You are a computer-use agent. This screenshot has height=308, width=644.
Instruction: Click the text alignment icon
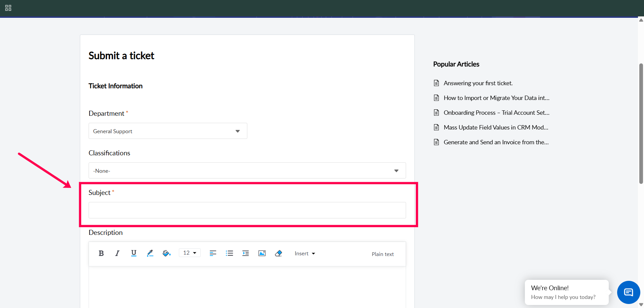(x=213, y=253)
